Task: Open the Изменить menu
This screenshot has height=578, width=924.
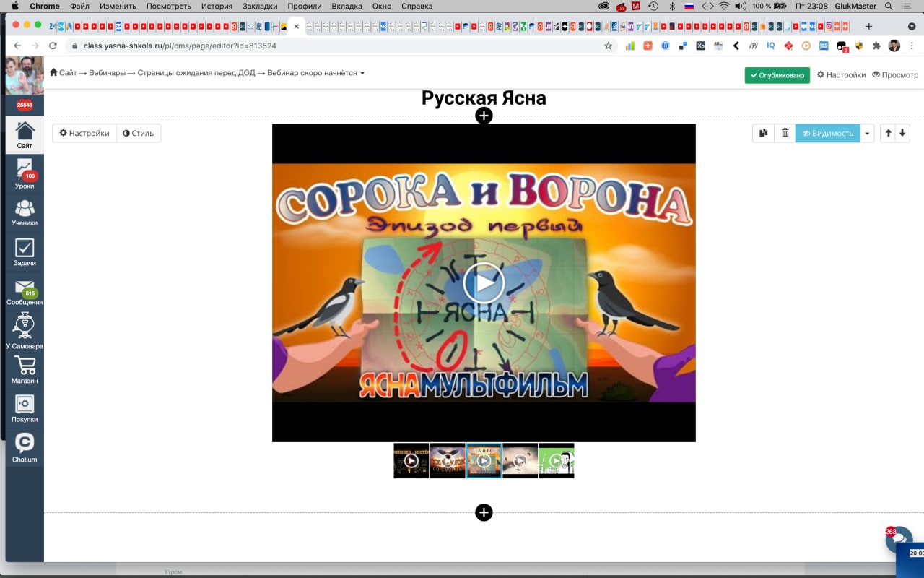Action: click(x=118, y=6)
